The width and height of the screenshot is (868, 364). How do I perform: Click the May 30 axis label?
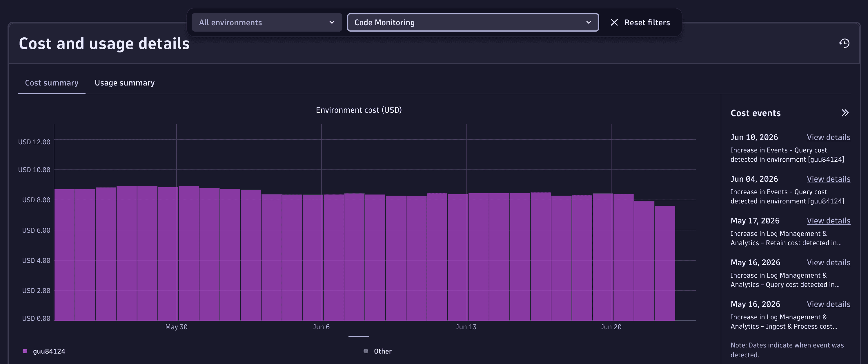pyautogui.click(x=176, y=327)
